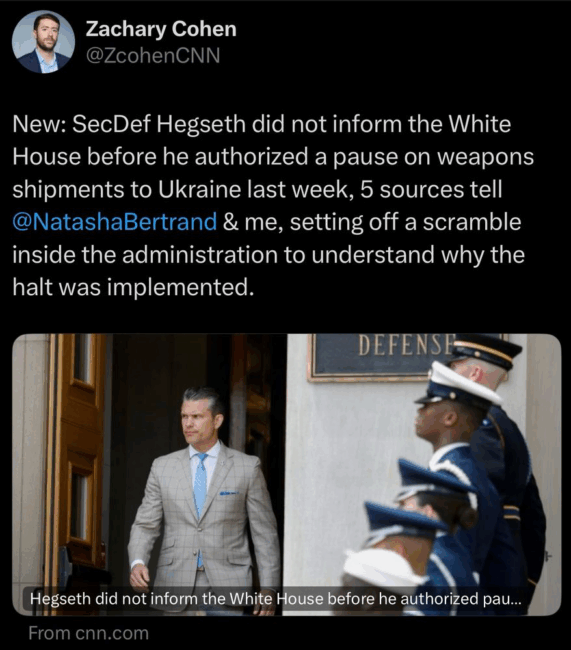Open the CNN article preview image
The image size is (571, 650).
pos(287,474)
